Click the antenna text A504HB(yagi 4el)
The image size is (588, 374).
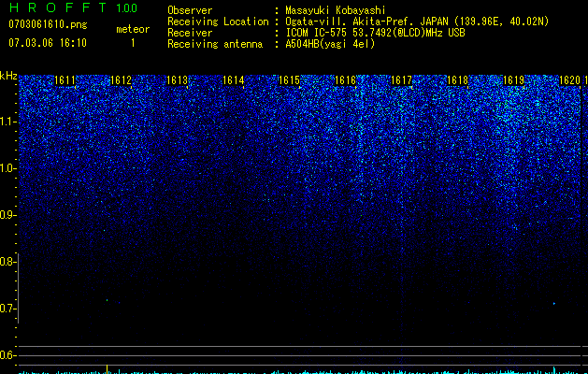click(330, 44)
